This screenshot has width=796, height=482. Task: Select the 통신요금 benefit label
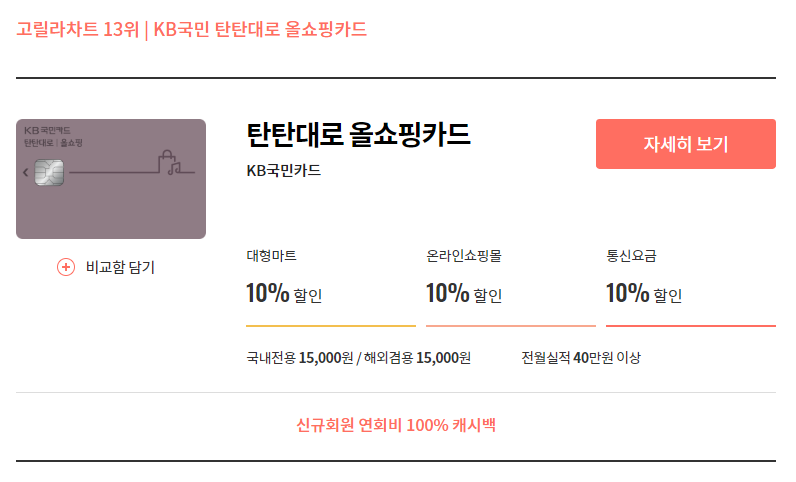631,255
